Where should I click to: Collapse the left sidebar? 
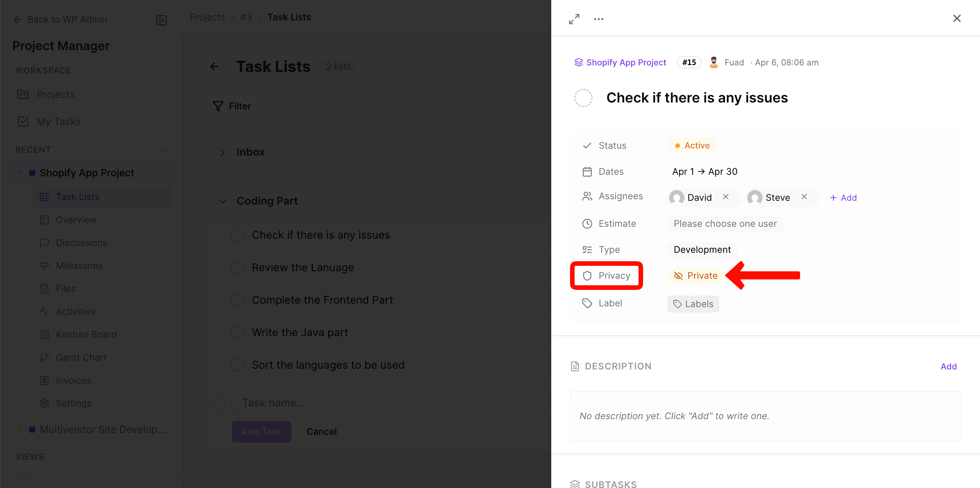pyautogui.click(x=161, y=20)
